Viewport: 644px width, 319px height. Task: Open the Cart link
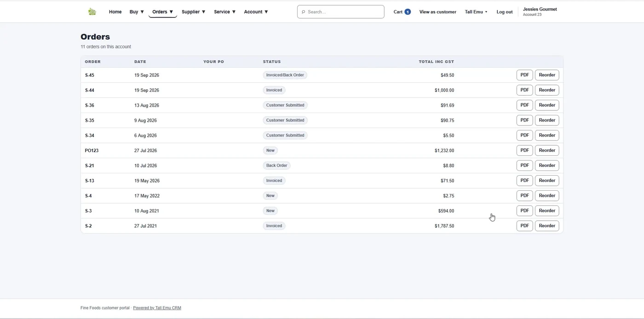398,12
